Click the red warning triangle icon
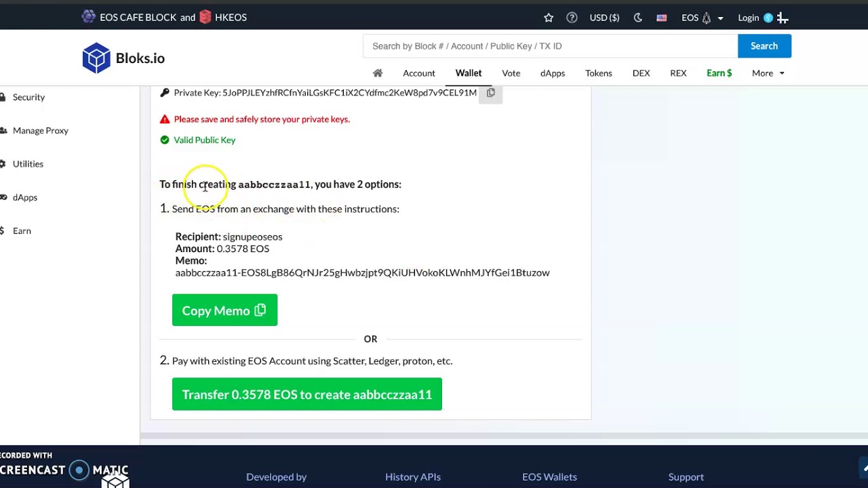The image size is (868, 488). point(165,119)
